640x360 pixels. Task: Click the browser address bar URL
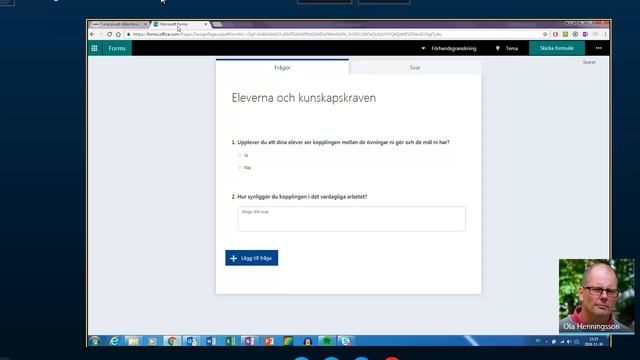pos(287,34)
